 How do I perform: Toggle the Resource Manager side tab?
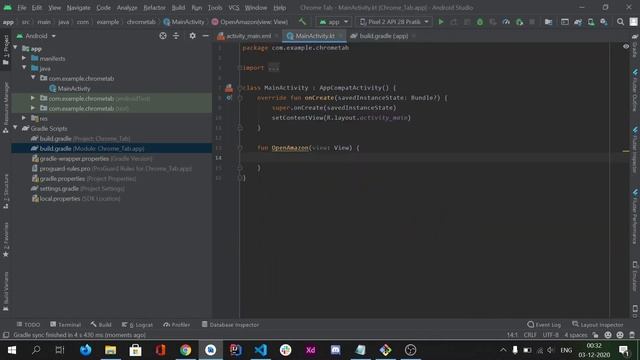pos(6,108)
